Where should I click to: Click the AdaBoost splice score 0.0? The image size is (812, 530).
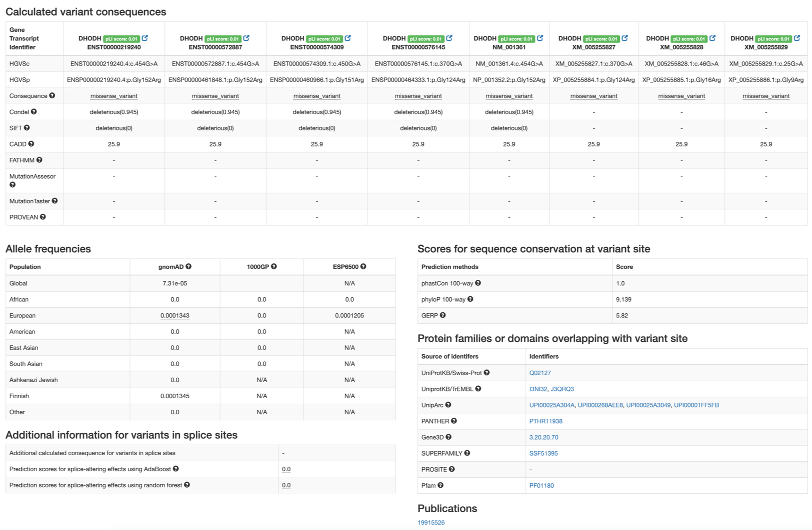[x=286, y=469]
